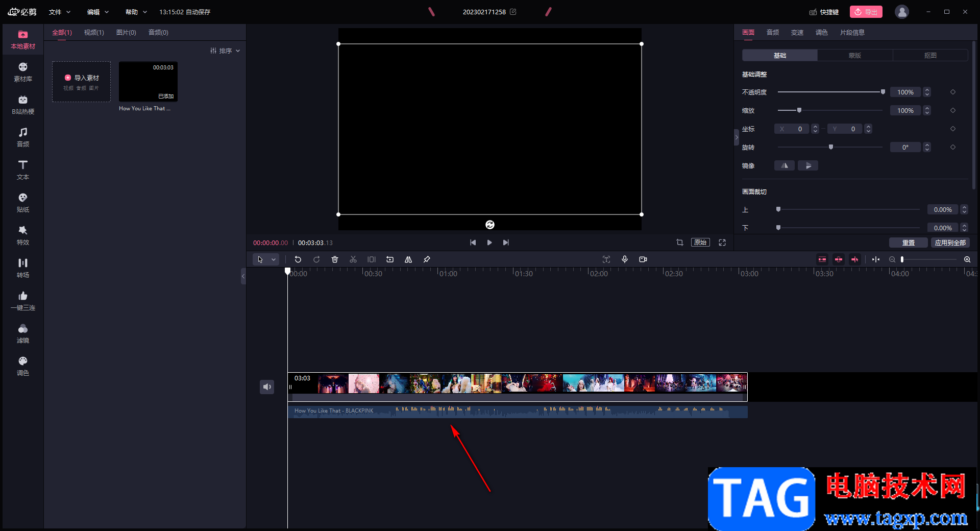The image size is (980, 531).
Task: Toggle the first red snapping button
Action: [x=822, y=259]
